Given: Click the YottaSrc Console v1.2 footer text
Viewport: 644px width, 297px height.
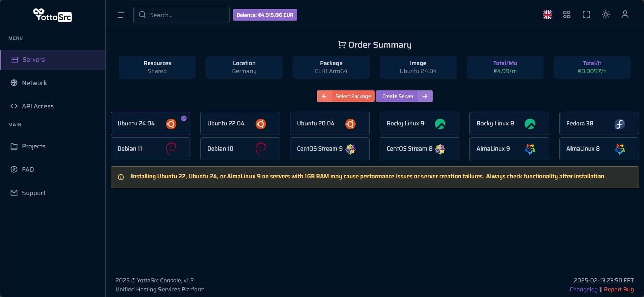Looking at the screenshot, I should 154,280.
